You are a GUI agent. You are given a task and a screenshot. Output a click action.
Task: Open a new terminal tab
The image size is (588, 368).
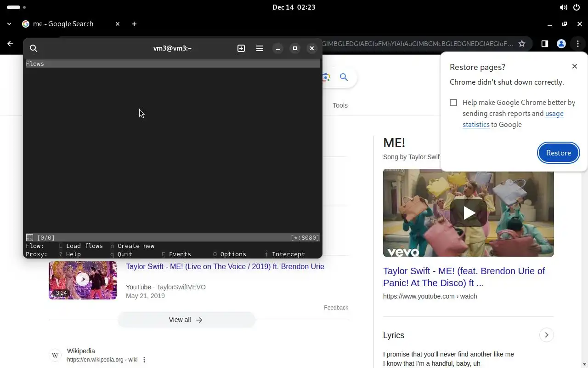point(241,48)
